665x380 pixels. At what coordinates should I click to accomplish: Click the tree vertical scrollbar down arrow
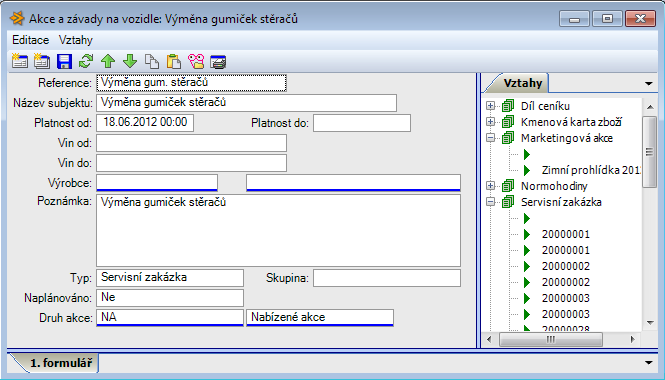pos(650,323)
